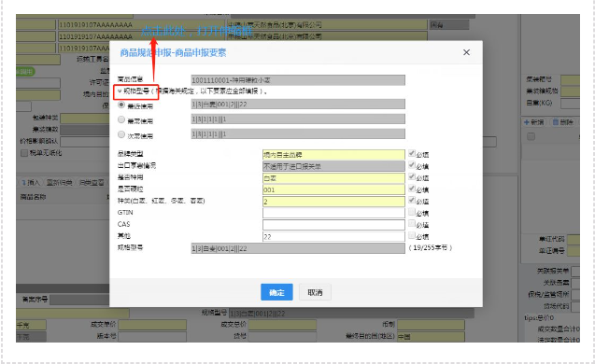Close the 商品规范申报 dialog with the X
This screenshot has width=595, height=364.
tap(466, 52)
